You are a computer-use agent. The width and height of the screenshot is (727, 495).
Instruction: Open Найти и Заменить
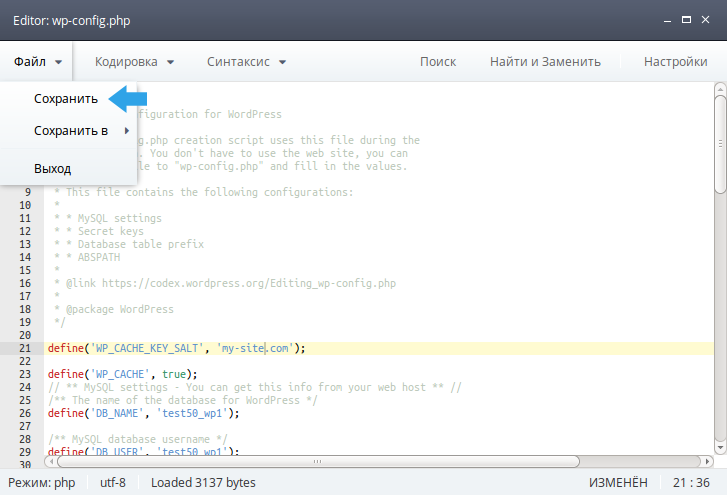(545, 62)
